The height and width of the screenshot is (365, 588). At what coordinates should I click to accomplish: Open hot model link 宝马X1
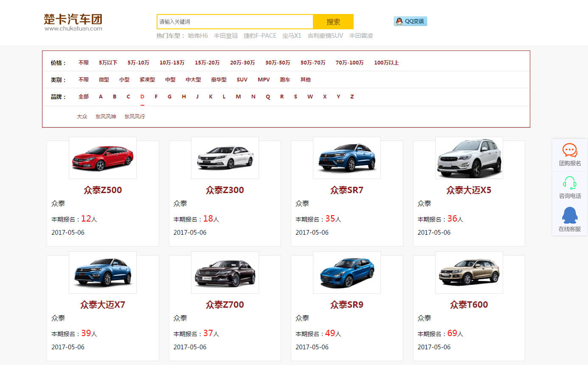(292, 36)
